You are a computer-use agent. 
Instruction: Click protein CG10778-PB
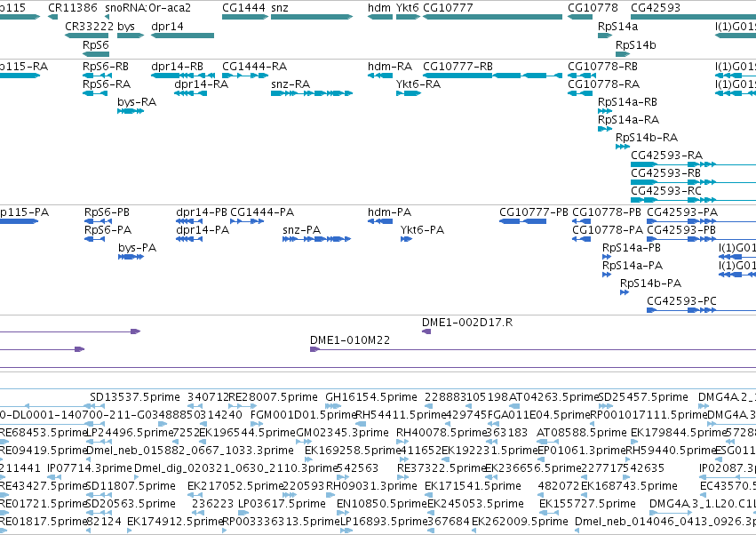tap(582, 221)
